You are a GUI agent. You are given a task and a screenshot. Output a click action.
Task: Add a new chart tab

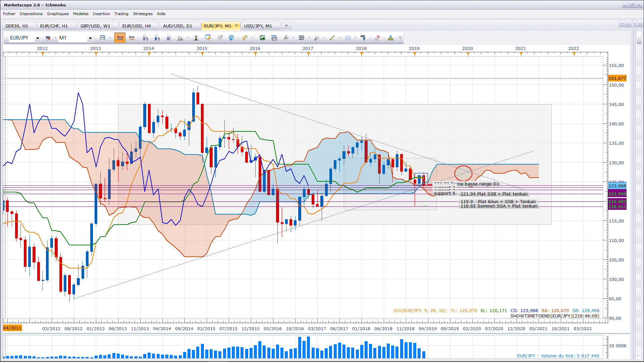[x=286, y=25]
